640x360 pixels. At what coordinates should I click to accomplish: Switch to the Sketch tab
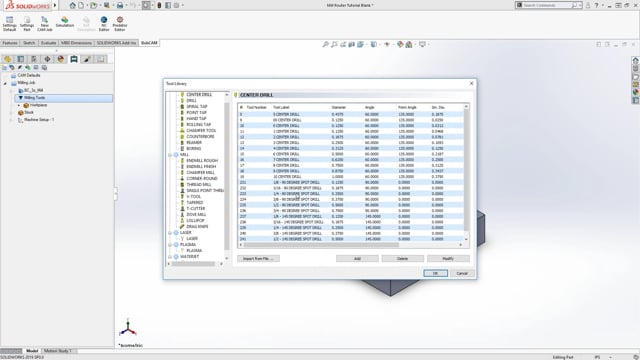tap(29, 43)
